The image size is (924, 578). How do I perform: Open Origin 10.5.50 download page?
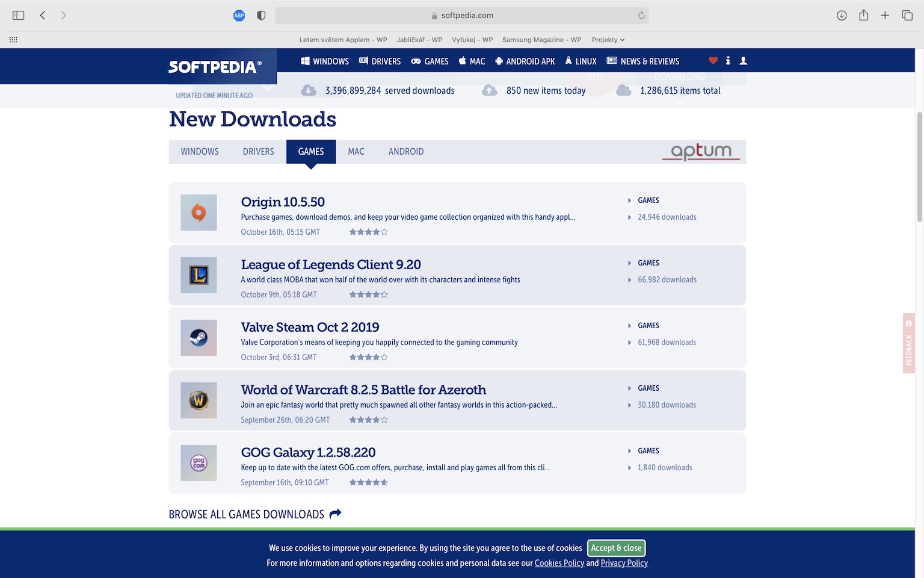pos(283,202)
